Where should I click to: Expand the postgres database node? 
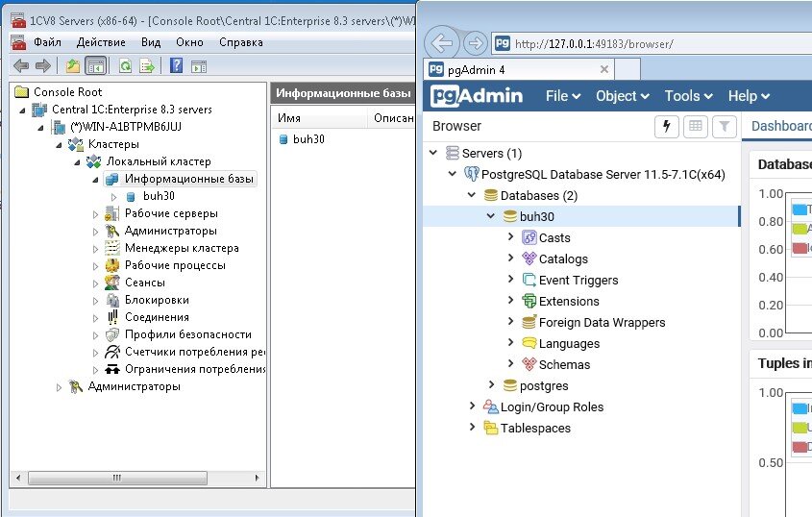(x=491, y=385)
